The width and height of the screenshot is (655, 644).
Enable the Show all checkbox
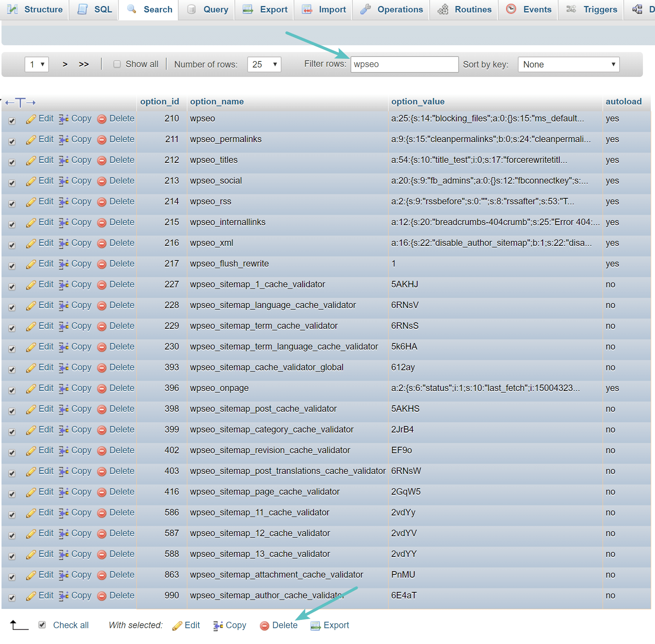[x=117, y=64]
